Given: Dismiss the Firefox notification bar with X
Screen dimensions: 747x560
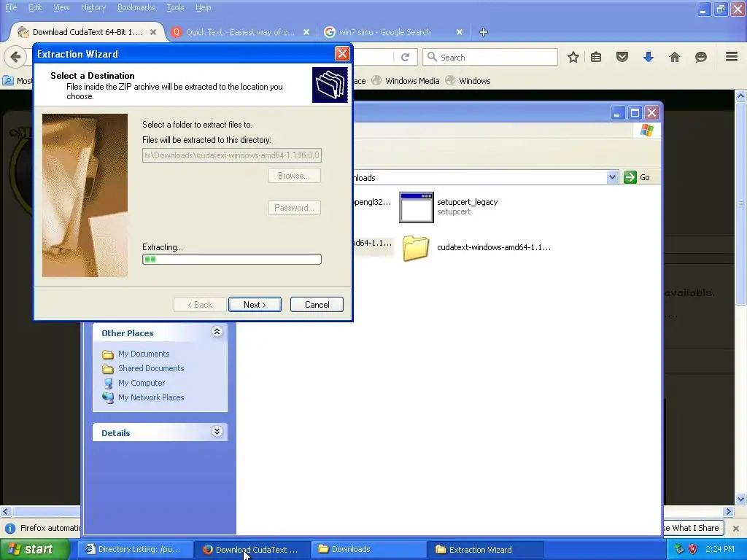Looking at the screenshot, I should pyautogui.click(x=735, y=528).
